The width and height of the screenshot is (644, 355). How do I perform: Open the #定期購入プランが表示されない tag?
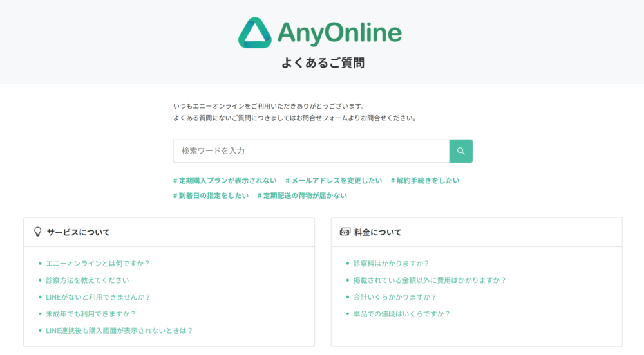tap(225, 180)
